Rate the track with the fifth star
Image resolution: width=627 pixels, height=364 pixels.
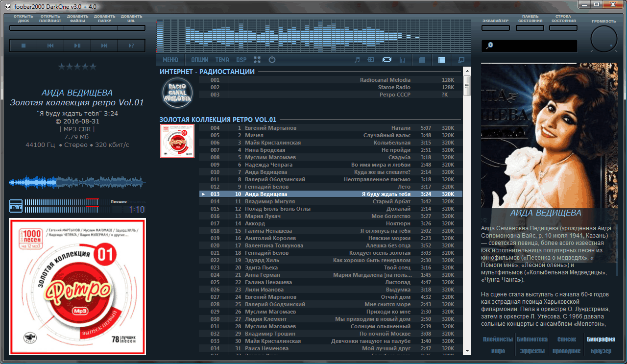[x=93, y=67]
